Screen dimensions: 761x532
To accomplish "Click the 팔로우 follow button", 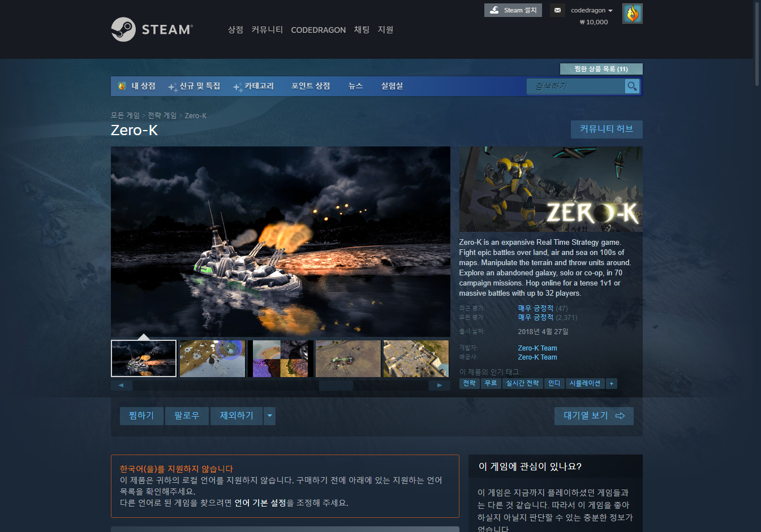I will (x=187, y=416).
